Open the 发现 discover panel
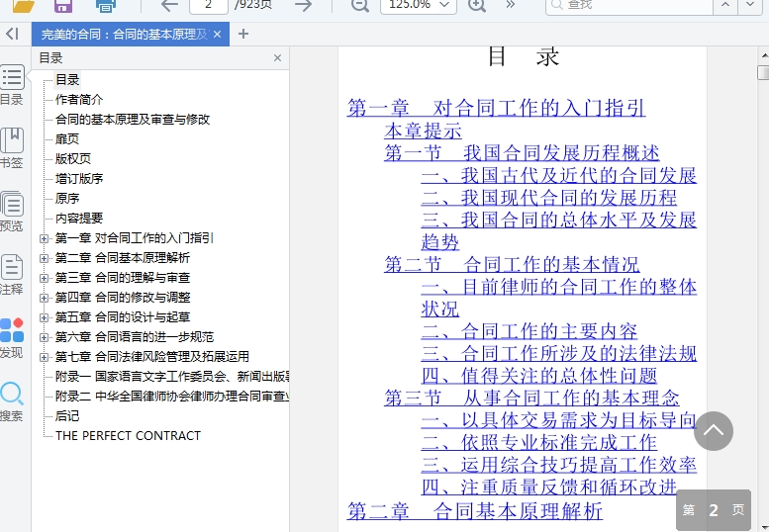The image size is (769, 532). 12,337
